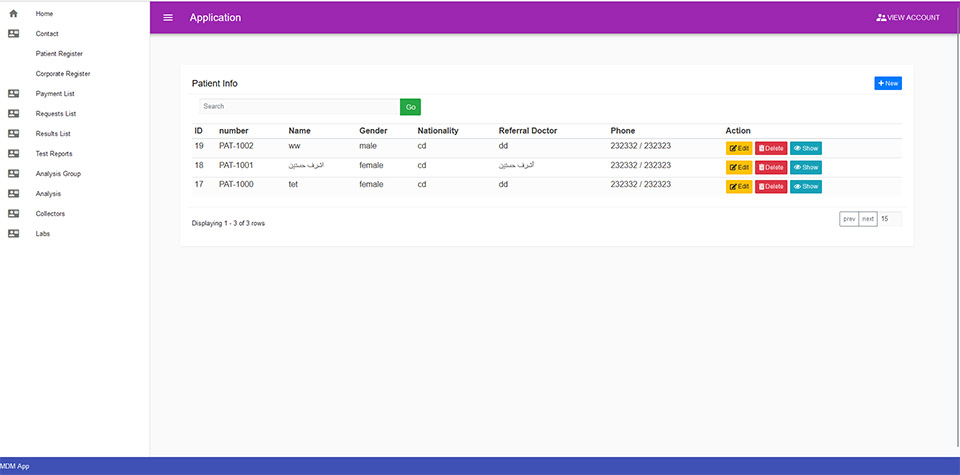The height and width of the screenshot is (475, 960).
Task: Focus the patient Search field
Action: (x=299, y=107)
